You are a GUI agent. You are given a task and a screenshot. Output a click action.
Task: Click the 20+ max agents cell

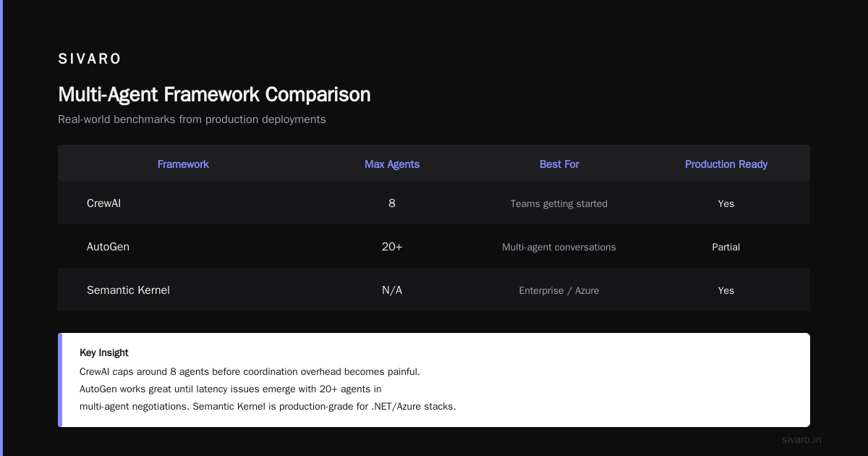click(x=392, y=247)
